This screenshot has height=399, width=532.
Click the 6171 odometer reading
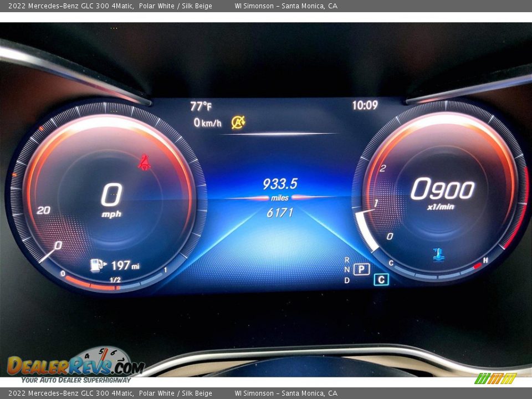tap(280, 213)
